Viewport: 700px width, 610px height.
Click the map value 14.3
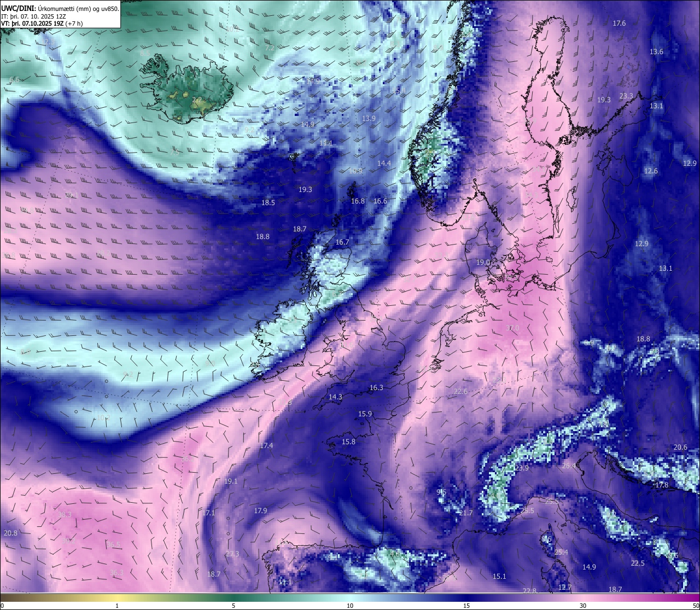pos(335,397)
